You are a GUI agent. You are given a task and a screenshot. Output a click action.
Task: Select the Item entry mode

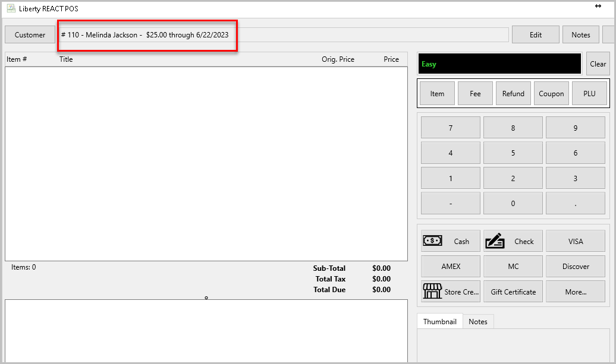click(437, 94)
